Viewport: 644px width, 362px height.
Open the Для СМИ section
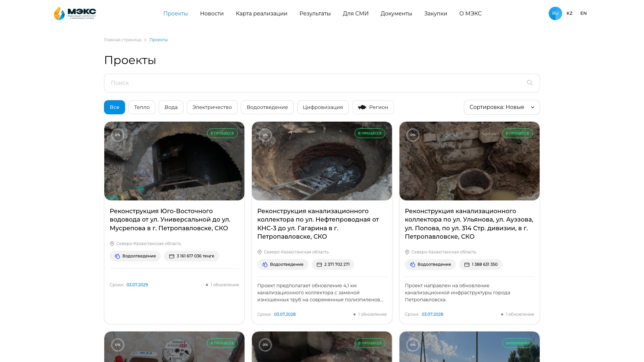[356, 13]
